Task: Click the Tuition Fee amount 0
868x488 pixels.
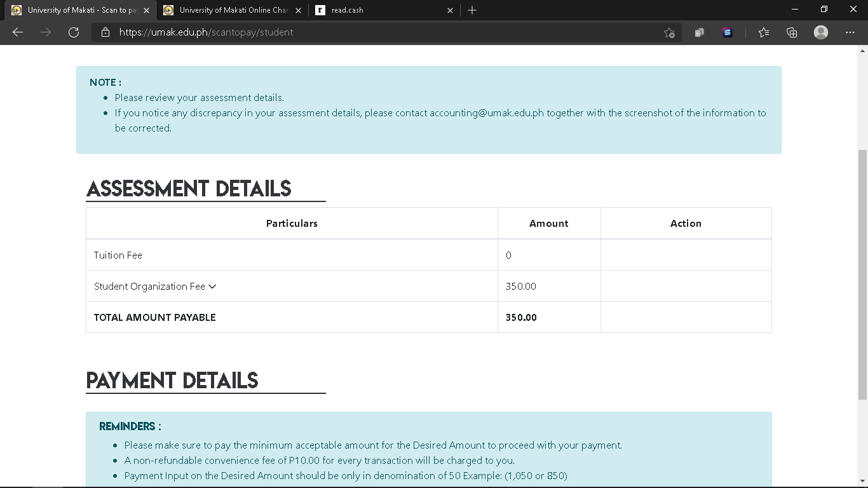Action: (x=508, y=255)
